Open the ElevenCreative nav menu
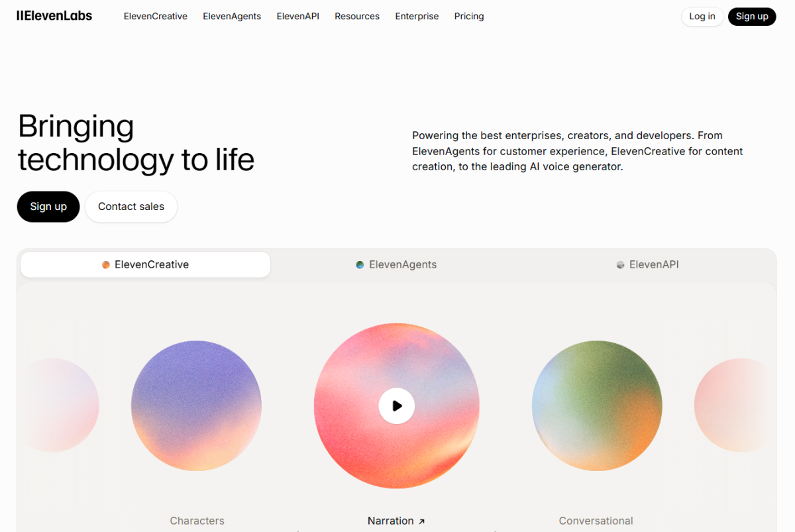Image resolution: width=795 pixels, height=532 pixels. coord(156,16)
